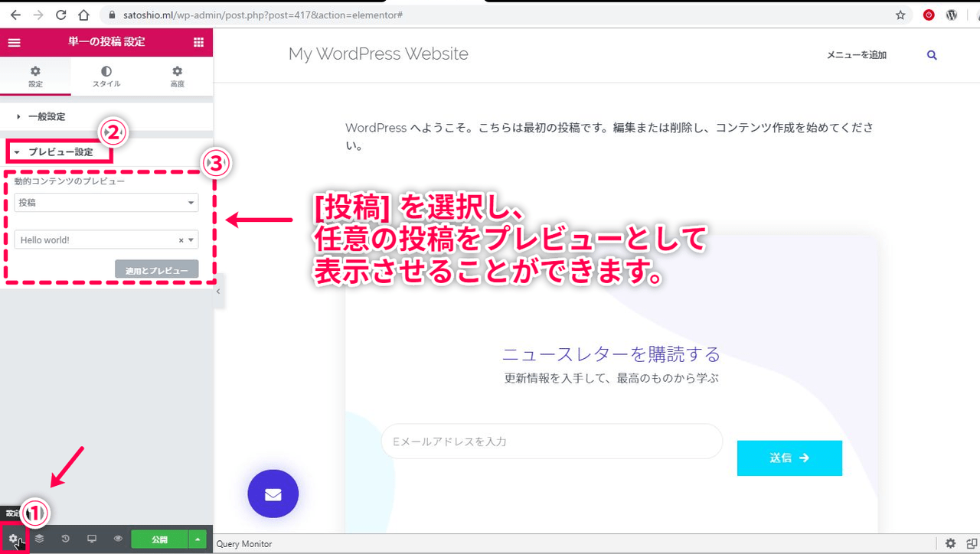Click the green 公開 button

click(159, 539)
